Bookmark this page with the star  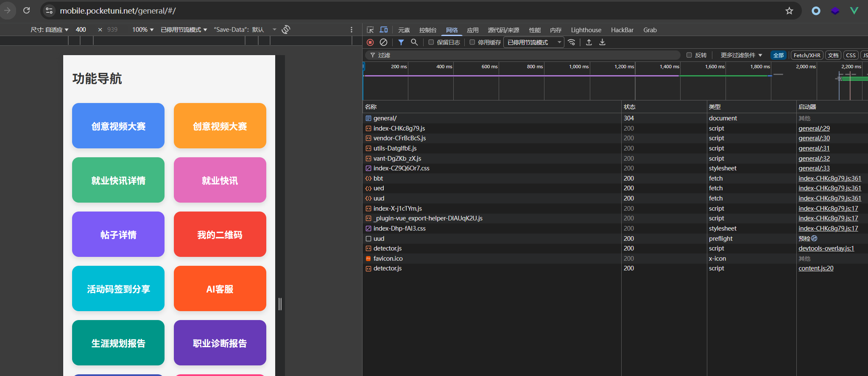click(x=789, y=11)
